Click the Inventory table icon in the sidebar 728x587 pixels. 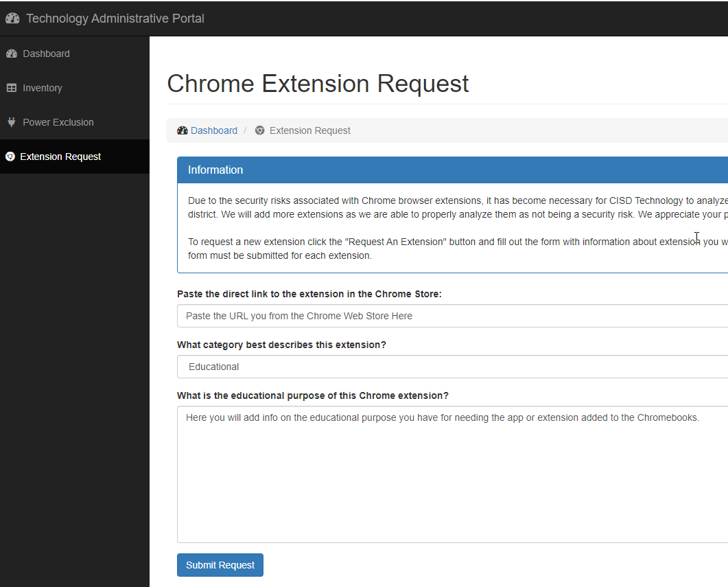[11, 88]
